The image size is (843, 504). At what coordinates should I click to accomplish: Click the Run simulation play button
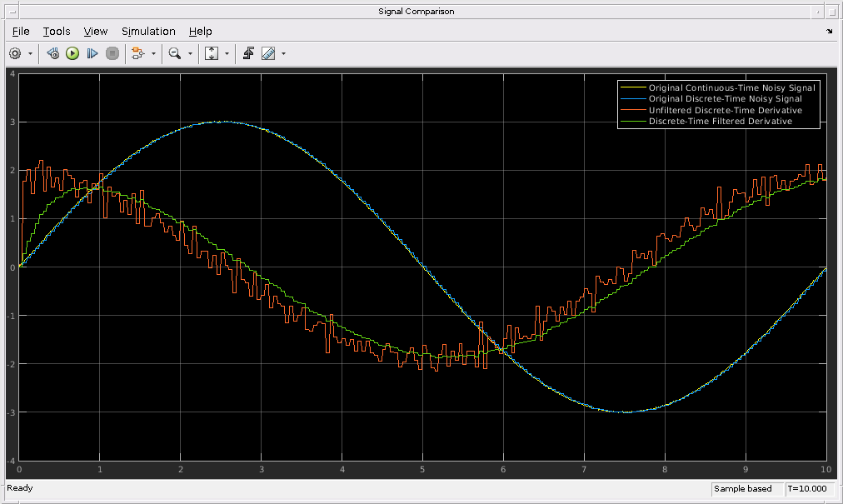(x=72, y=53)
